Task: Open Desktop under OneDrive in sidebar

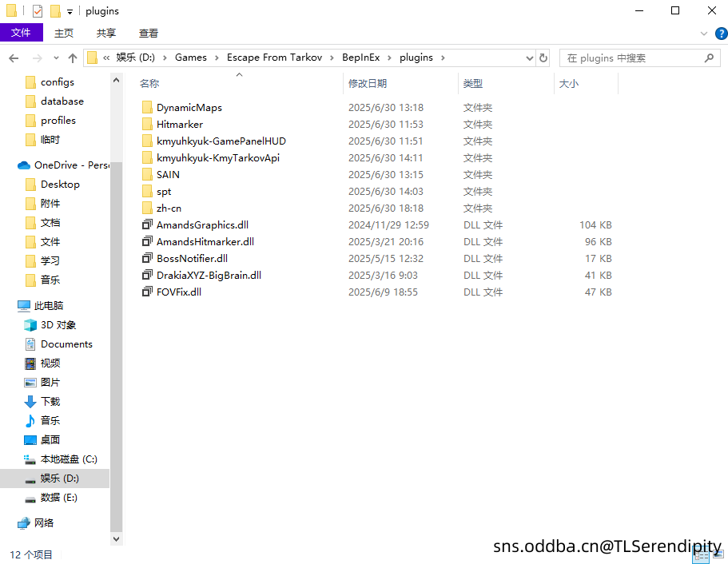Action: click(x=60, y=185)
